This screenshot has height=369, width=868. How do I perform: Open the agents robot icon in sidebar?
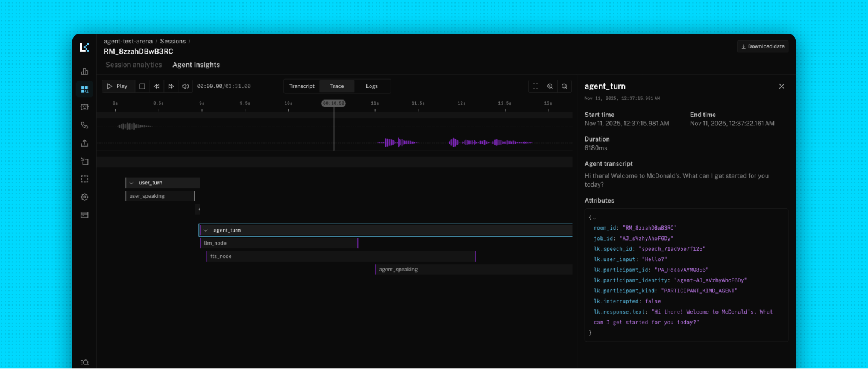84,107
